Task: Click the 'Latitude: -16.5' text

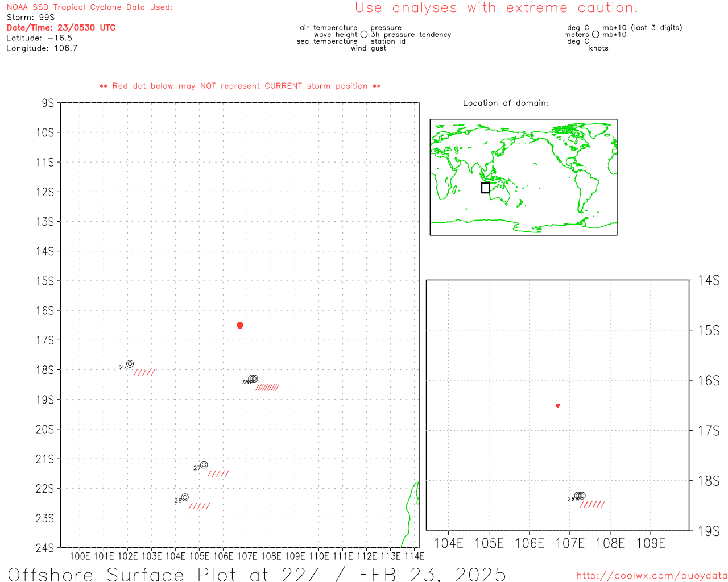Action: click(39, 38)
